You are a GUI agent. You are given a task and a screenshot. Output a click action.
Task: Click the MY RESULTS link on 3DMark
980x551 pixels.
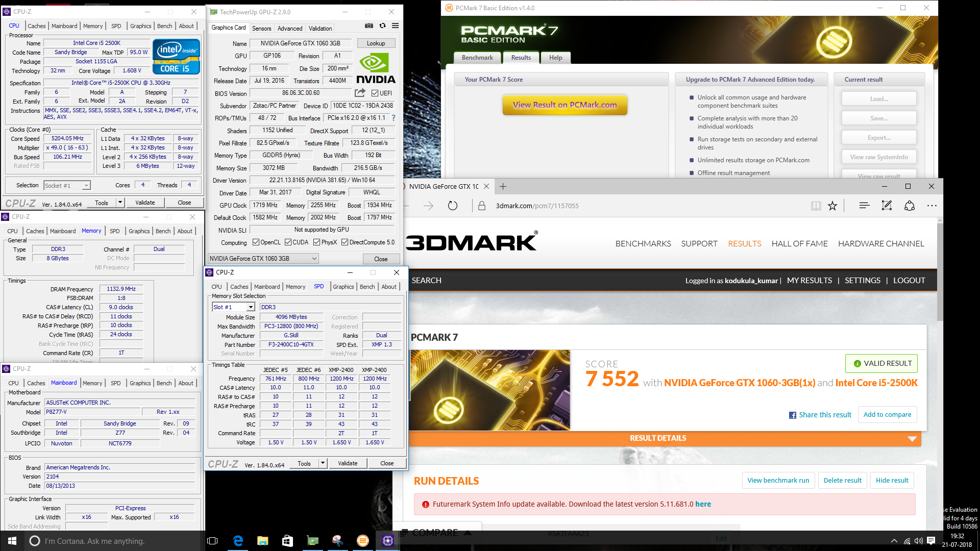(809, 281)
